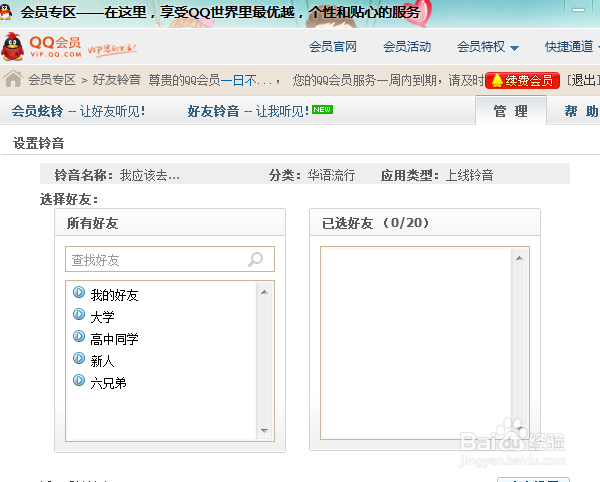Switch to 好友铃音 让我听见 tab
Image resolution: width=600 pixels, height=482 pixels.
(x=248, y=111)
